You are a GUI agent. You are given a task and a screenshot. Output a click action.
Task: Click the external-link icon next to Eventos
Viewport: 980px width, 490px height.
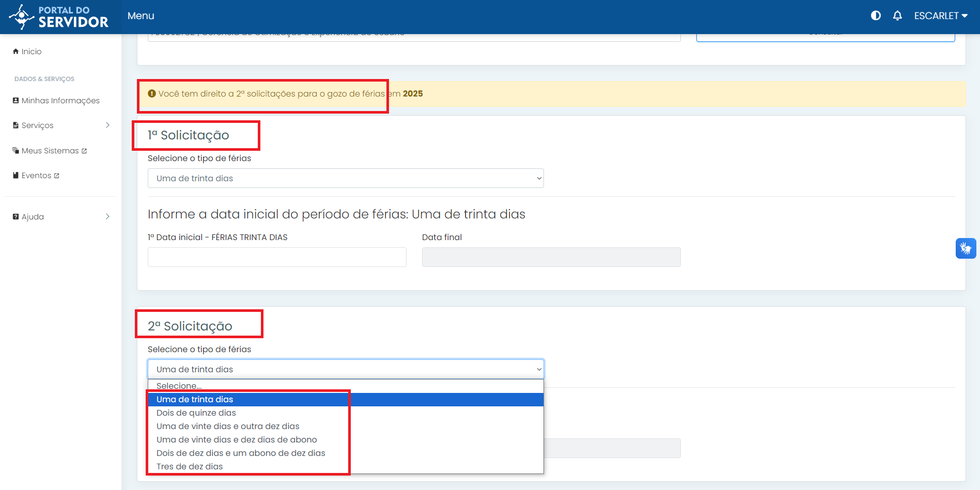[x=57, y=176]
